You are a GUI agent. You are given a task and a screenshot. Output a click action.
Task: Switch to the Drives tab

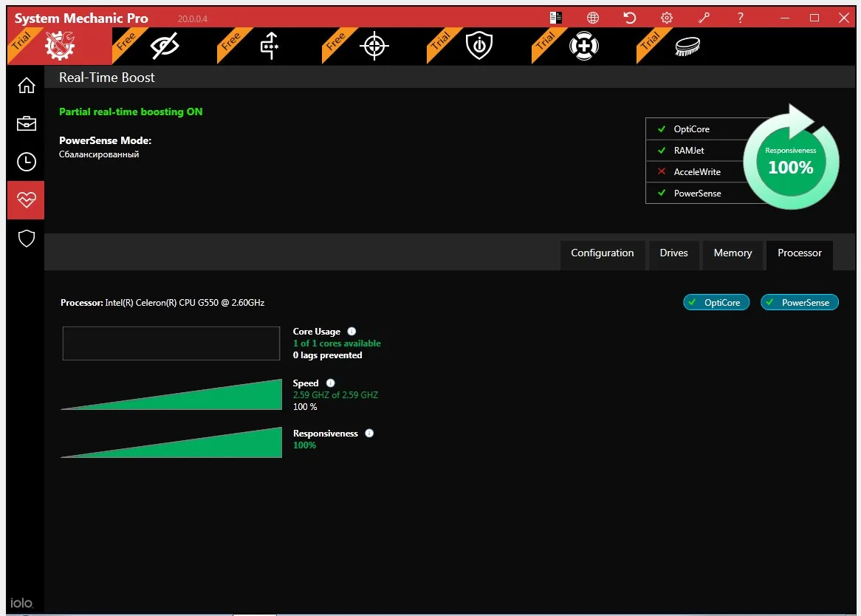[673, 253]
